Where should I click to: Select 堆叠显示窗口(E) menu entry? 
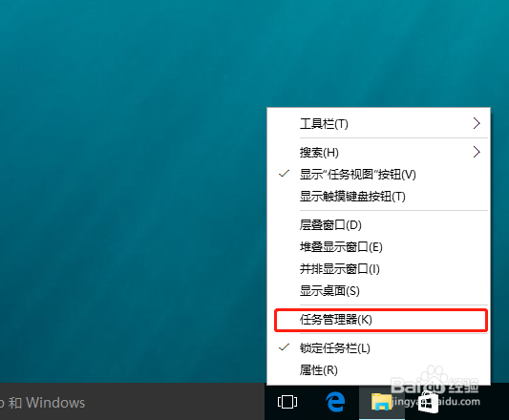(x=378, y=247)
